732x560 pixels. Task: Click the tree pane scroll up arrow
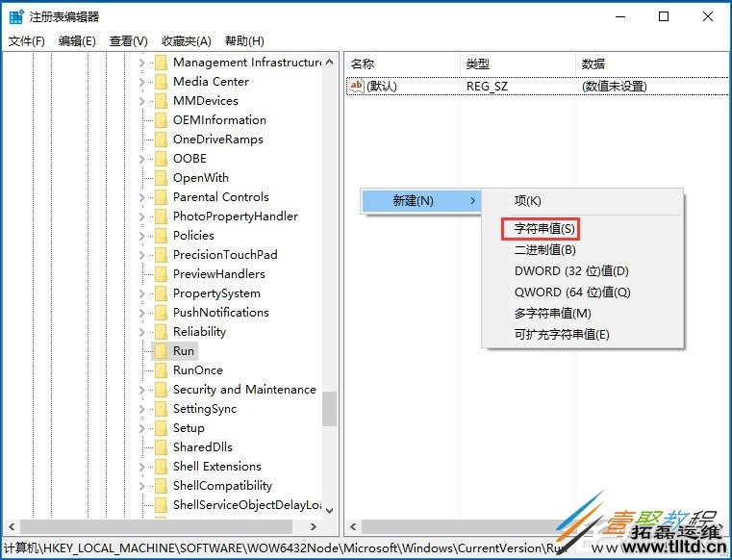tap(330, 62)
